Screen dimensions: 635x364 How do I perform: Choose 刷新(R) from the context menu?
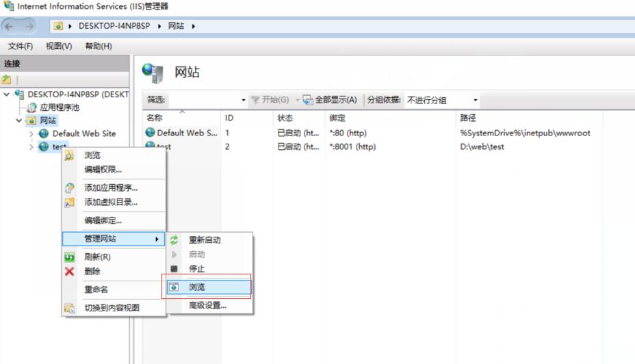coord(97,257)
